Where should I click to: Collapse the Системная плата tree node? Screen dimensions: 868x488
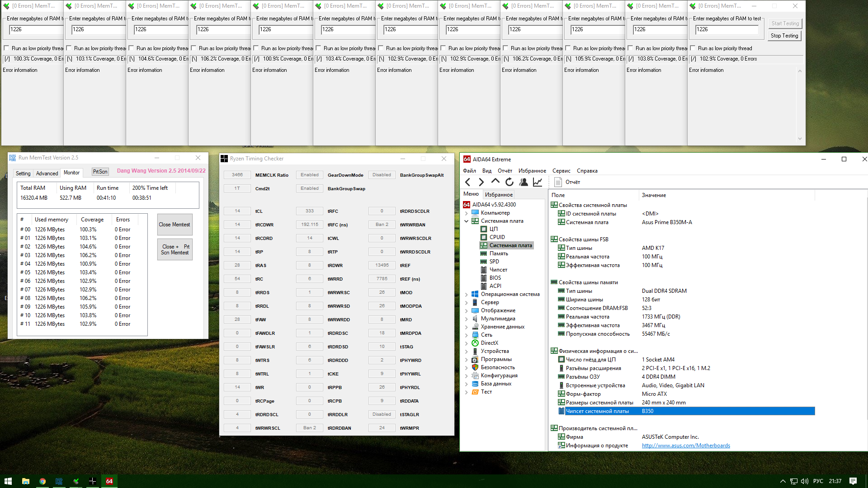(467, 221)
